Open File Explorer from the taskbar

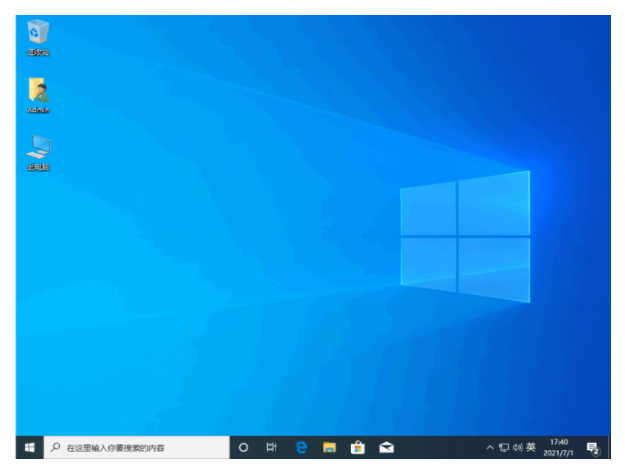329,447
